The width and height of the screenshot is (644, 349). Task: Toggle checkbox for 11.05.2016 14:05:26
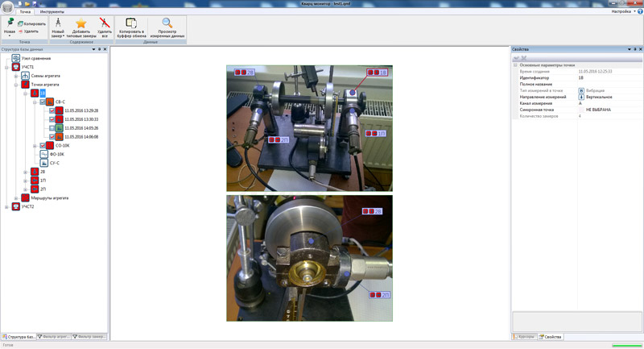[52, 128]
